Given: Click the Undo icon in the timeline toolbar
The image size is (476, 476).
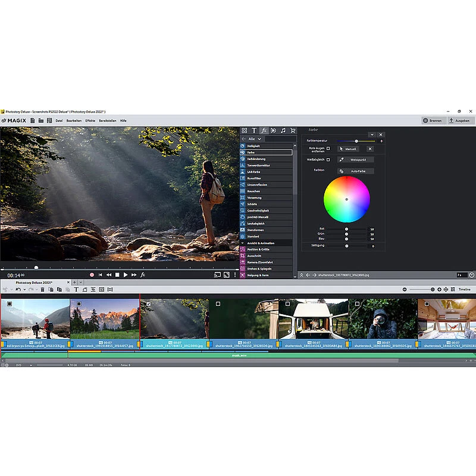Looking at the screenshot, I should (18, 289).
